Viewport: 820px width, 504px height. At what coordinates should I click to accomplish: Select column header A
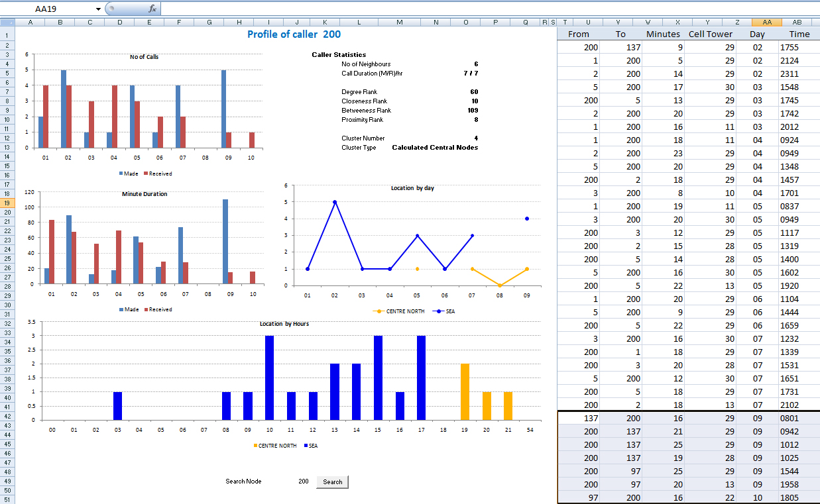30,23
